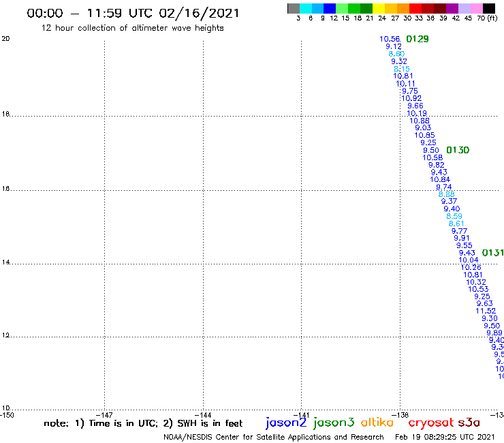Click the 10.53 wave height reading

(478, 289)
